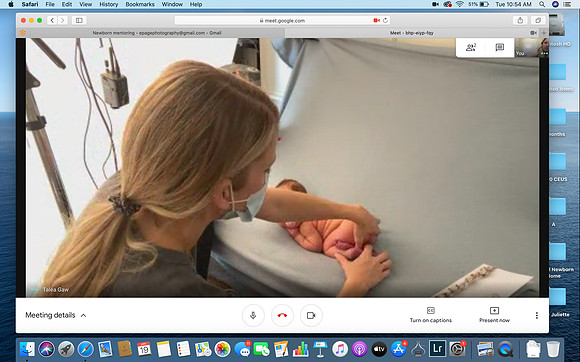This screenshot has width=580, height=362.
Task: Click the camera icon on the Meet tab
Action: (533, 33)
